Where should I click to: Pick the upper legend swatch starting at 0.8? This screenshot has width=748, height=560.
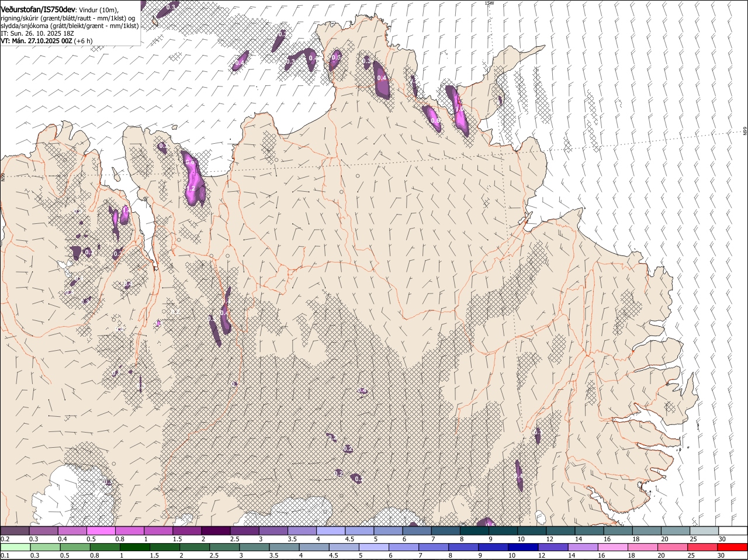pyautogui.click(x=130, y=531)
